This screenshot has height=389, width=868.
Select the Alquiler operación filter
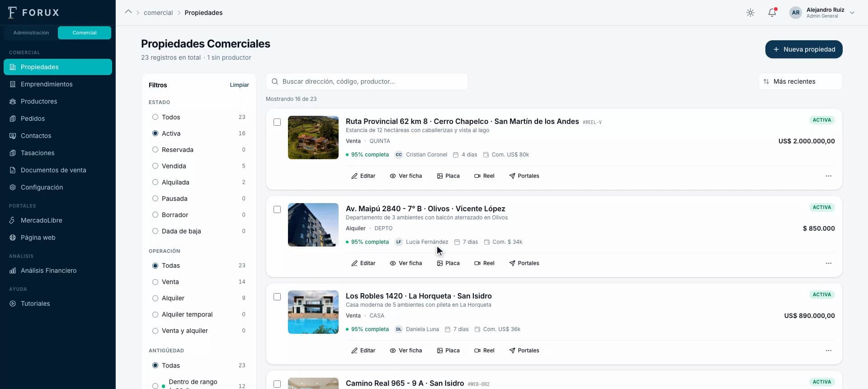[x=199, y=298]
